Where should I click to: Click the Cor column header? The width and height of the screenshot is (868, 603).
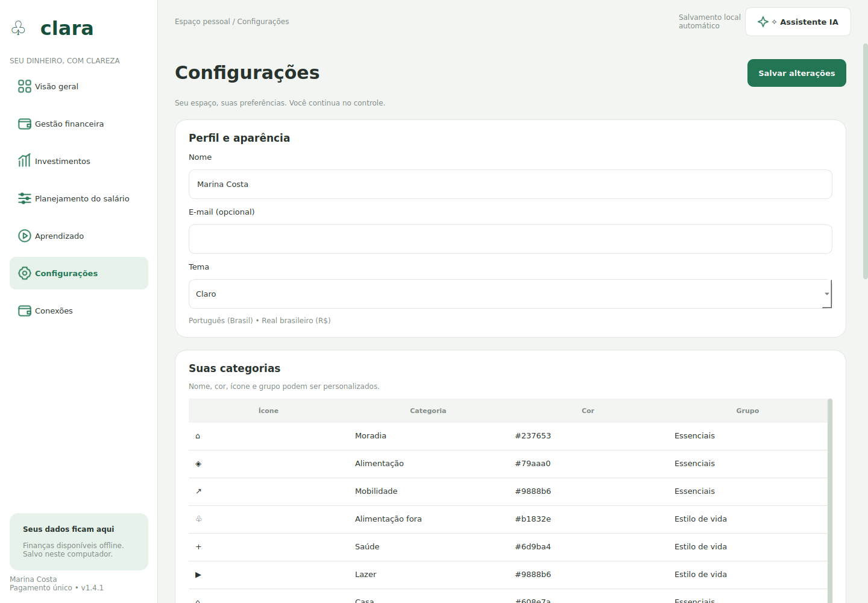[588, 411]
